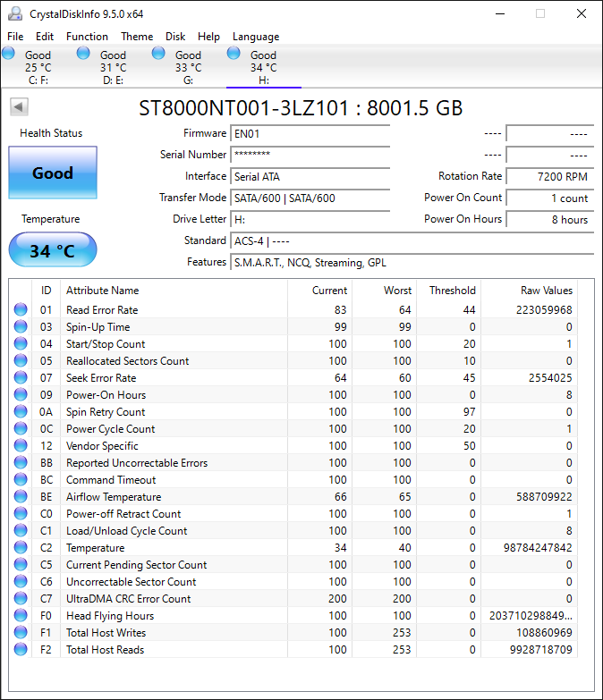603x700 pixels.
Task: Select the C: F: disk status orb
Action: [x=8, y=53]
